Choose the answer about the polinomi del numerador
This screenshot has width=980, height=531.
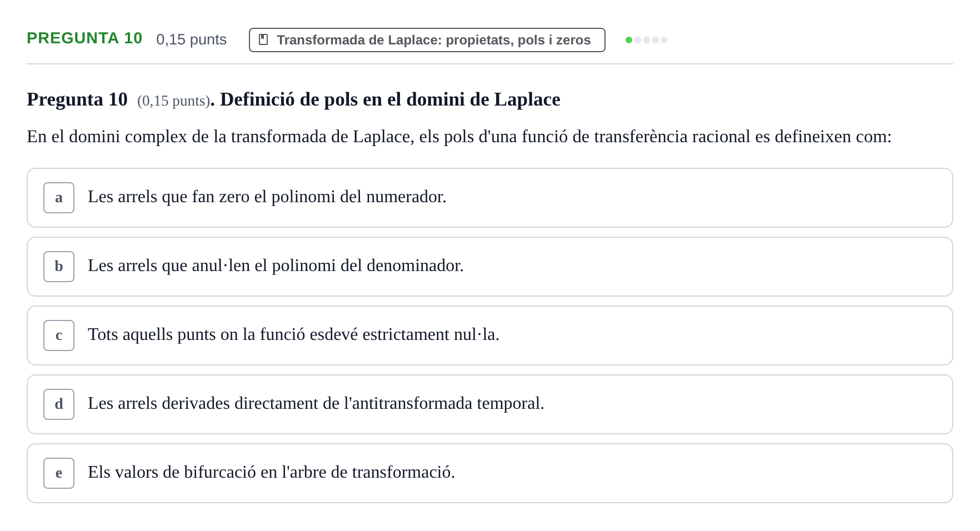490,198
